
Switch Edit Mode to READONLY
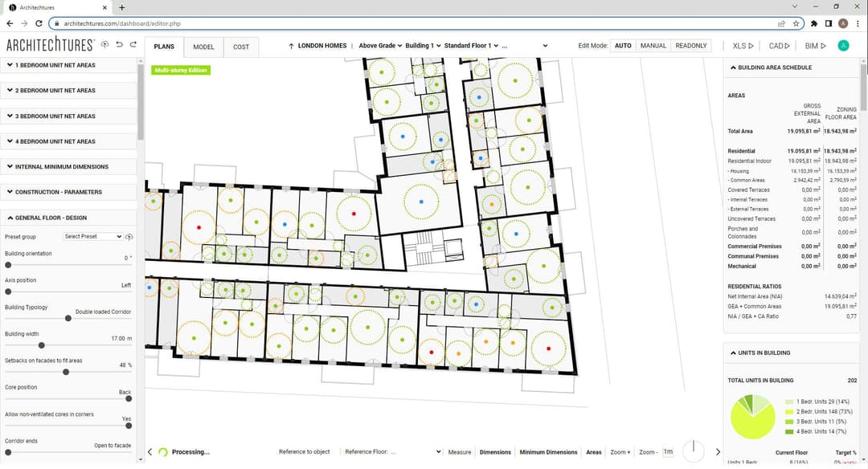(691, 46)
